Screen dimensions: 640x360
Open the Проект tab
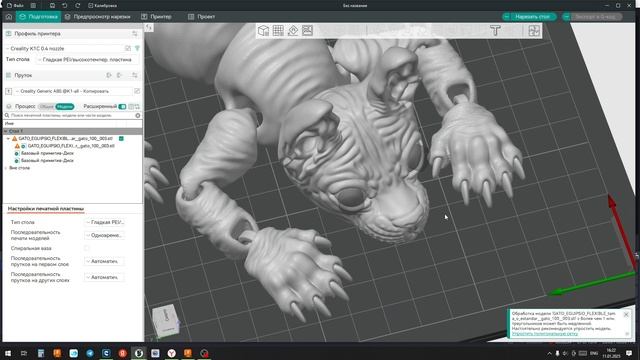point(201,17)
